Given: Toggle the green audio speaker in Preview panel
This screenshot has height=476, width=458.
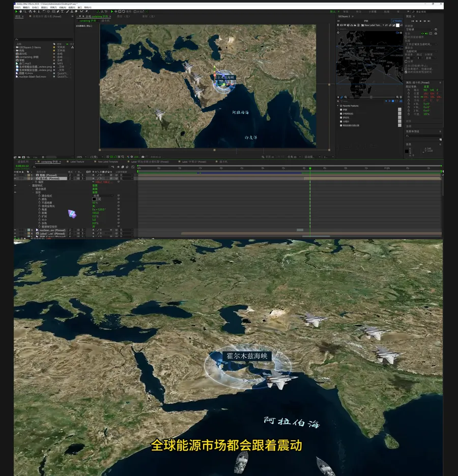Looking at the screenshot, I should click(426, 34).
